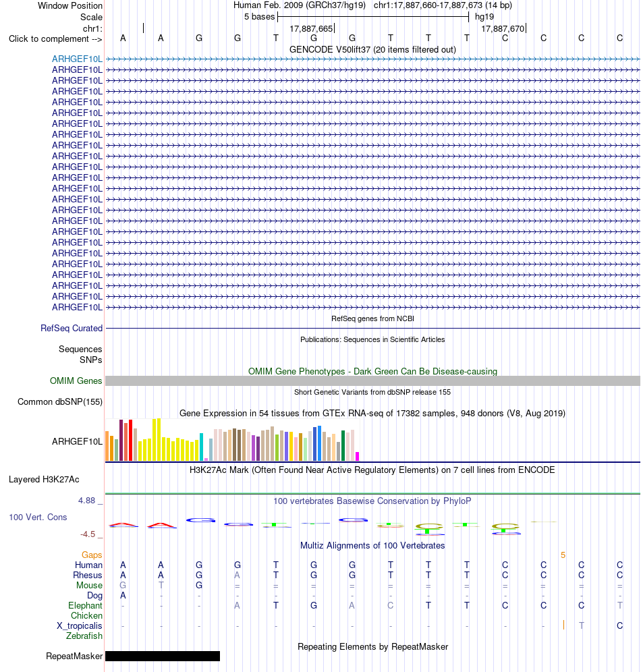The image size is (641, 672).
Task: Click the orange insertion bar in X_tropicalis row
Action: point(563,625)
